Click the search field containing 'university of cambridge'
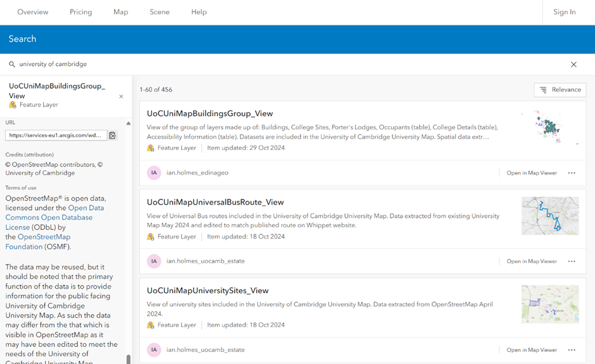Viewport: 595px width, 364px height. pyautogui.click(x=289, y=64)
